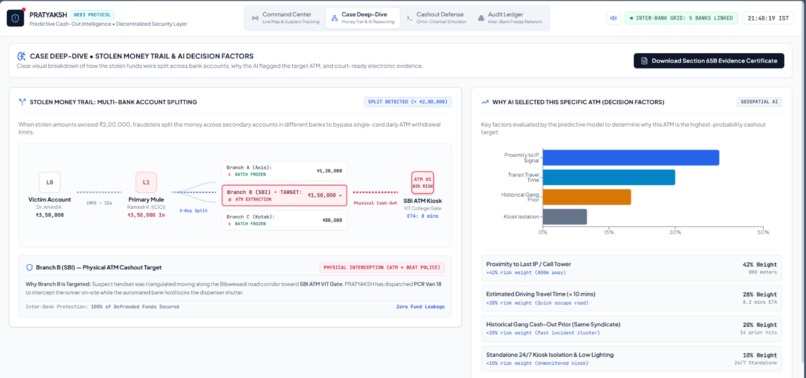Image resolution: width=806 pixels, height=378 pixels.
Task: Click the Physical Cash-Out label
Action: click(x=375, y=203)
